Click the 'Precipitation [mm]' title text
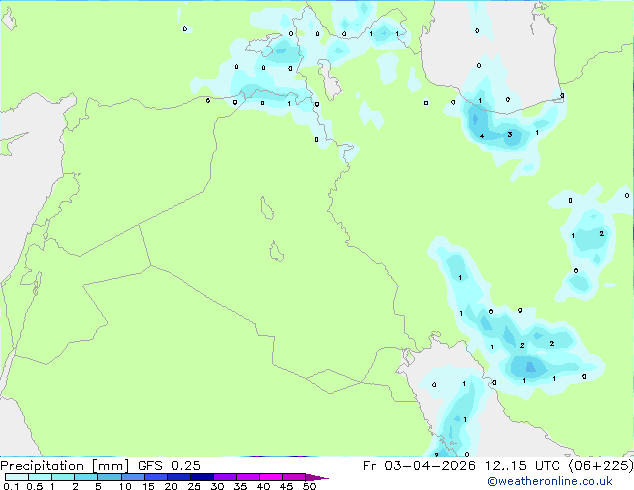Image resolution: width=634 pixels, height=490 pixels. point(65,466)
